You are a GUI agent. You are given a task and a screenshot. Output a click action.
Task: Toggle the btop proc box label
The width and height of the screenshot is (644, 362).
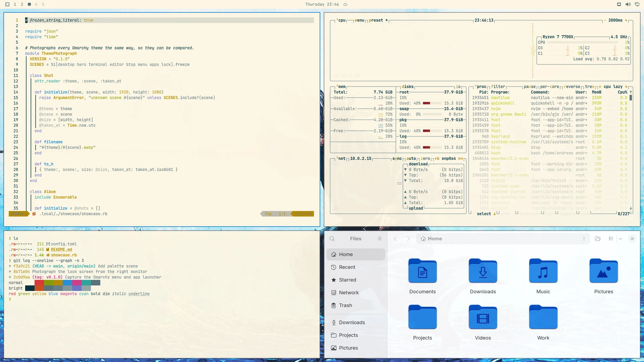(x=481, y=87)
